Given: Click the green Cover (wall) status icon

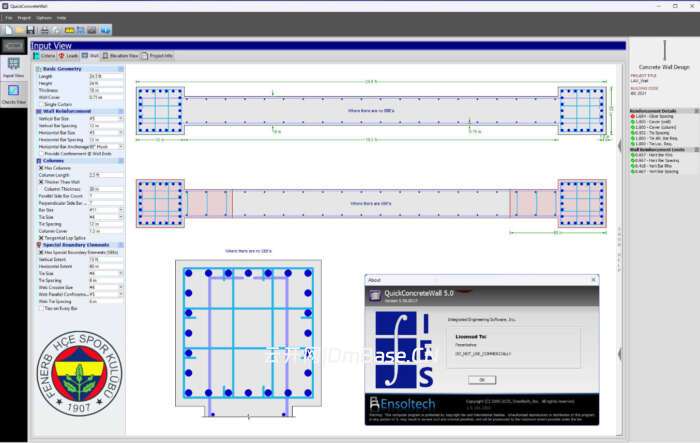Looking at the screenshot, I should pyautogui.click(x=633, y=121).
